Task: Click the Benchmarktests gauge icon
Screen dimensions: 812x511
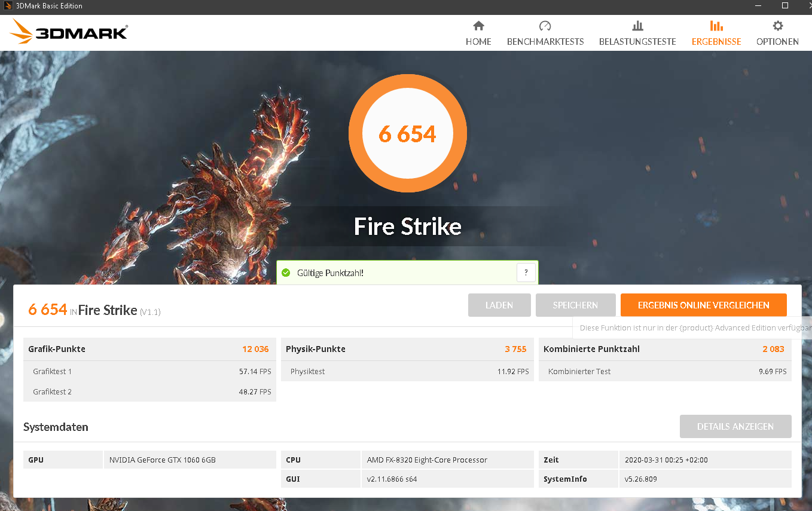Action: [x=545, y=26]
